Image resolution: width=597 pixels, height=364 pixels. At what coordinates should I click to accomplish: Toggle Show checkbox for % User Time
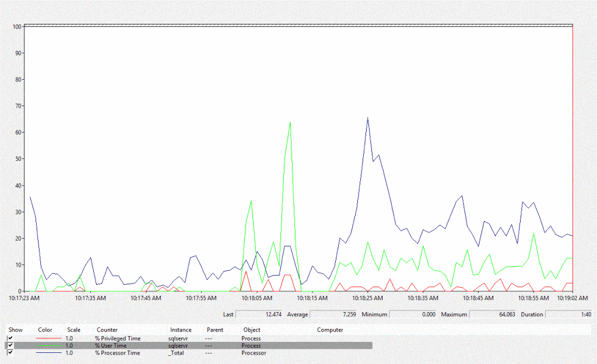(10, 345)
